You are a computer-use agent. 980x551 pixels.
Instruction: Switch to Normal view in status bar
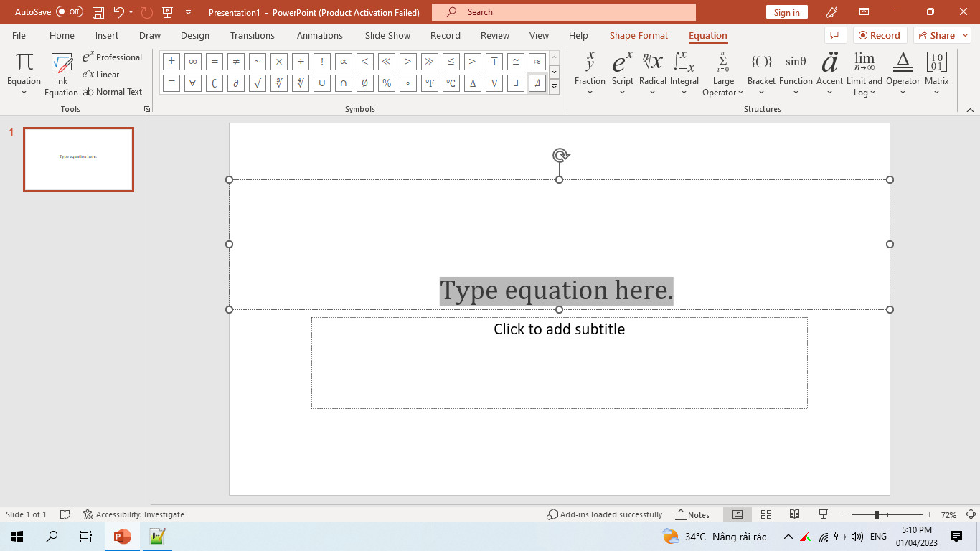[738, 514]
